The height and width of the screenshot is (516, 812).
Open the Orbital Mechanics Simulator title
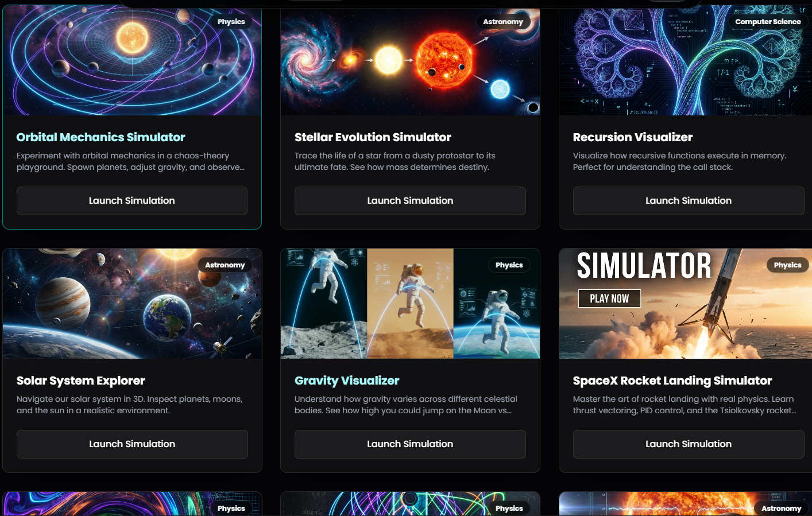tap(100, 137)
